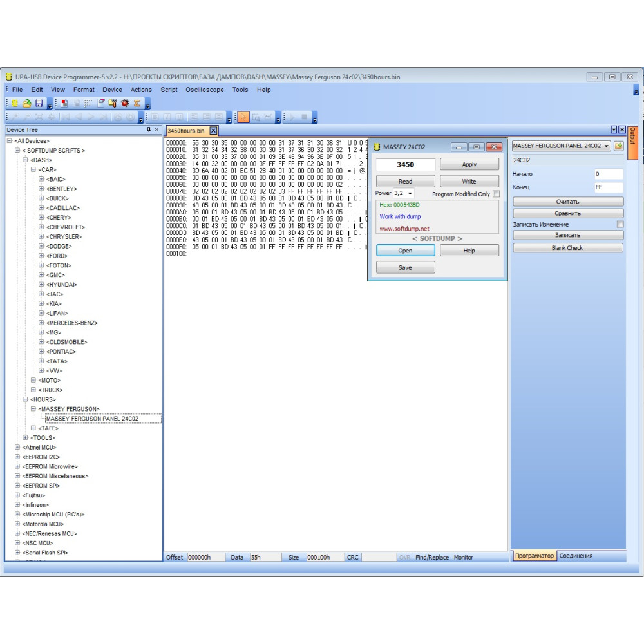Click the Начало start address field

[609, 174]
